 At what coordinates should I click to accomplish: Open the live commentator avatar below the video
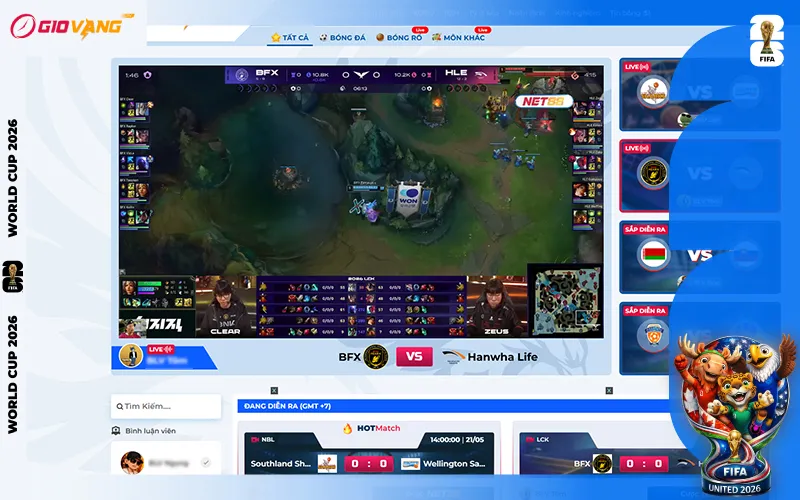[131, 356]
